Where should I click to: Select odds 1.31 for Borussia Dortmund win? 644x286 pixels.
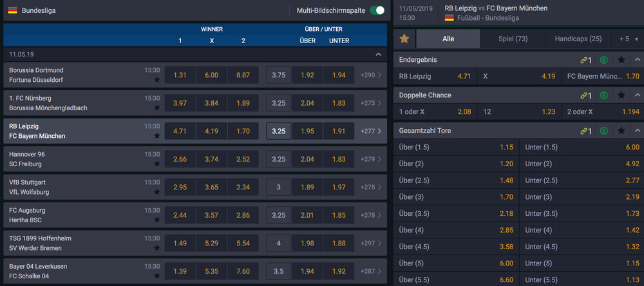(x=180, y=75)
